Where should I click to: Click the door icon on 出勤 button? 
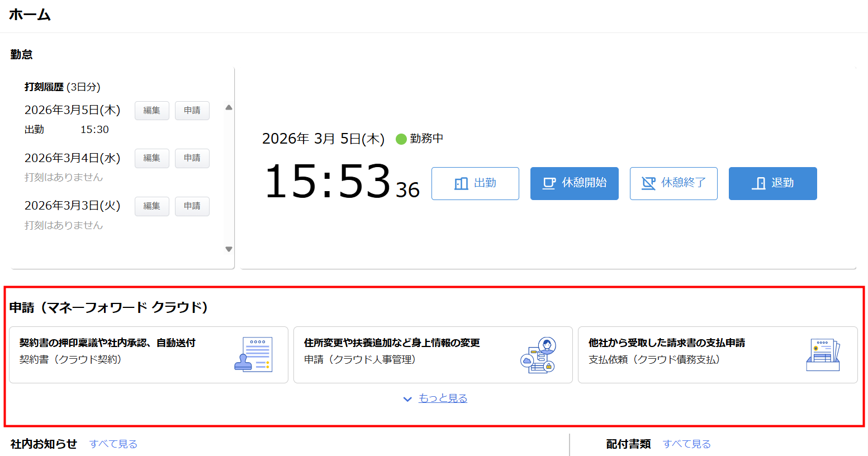point(461,183)
